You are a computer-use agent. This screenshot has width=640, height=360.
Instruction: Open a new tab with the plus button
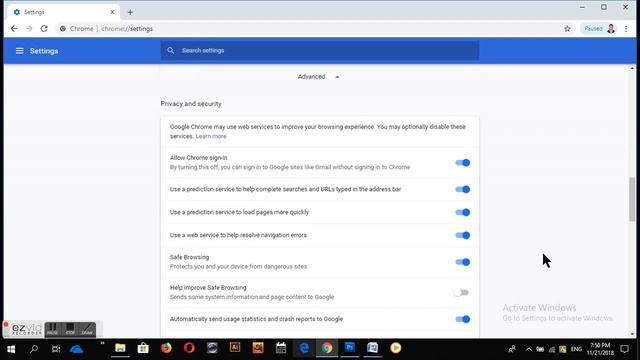[130, 12]
